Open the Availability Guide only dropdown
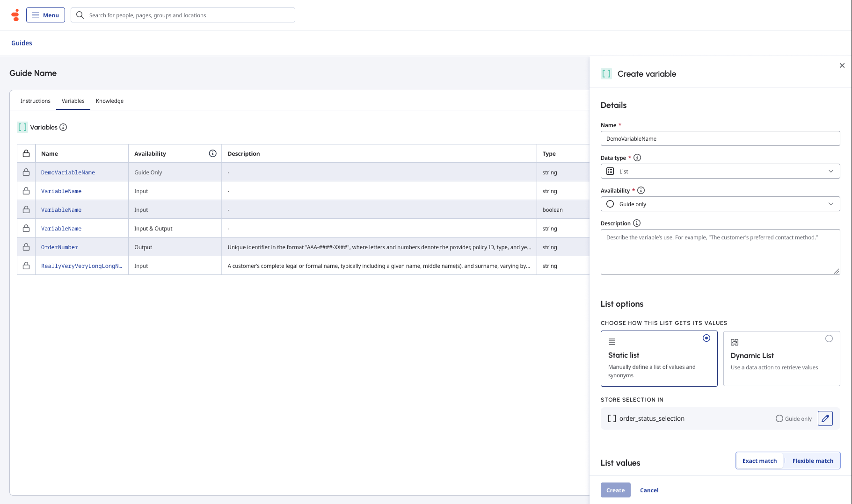 (x=720, y=204)
